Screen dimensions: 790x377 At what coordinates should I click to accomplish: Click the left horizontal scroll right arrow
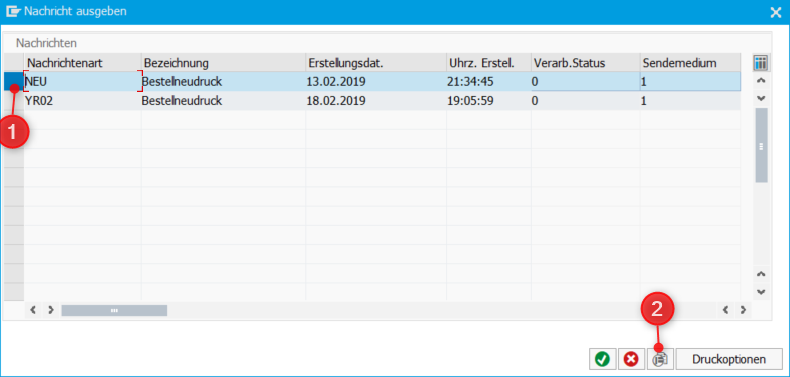tap(50, 310)
